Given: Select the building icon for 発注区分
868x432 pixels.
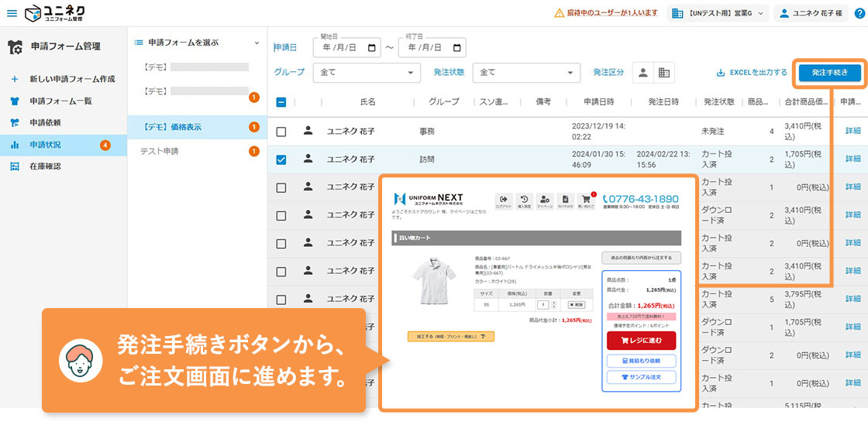Looking at the screenshot, I should (664, 72).
